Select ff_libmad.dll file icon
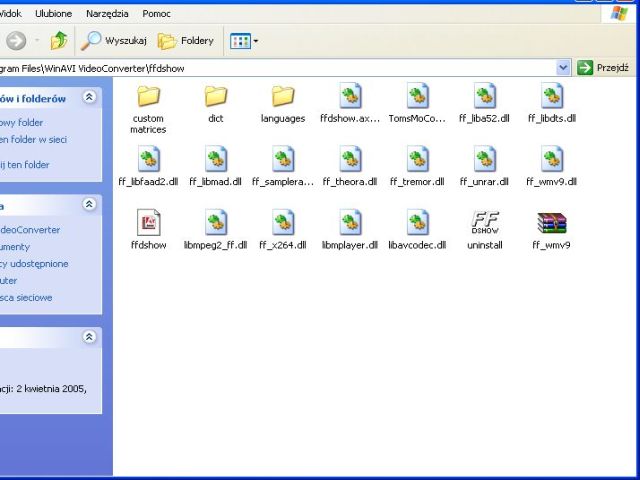 [x=216, y=159]
